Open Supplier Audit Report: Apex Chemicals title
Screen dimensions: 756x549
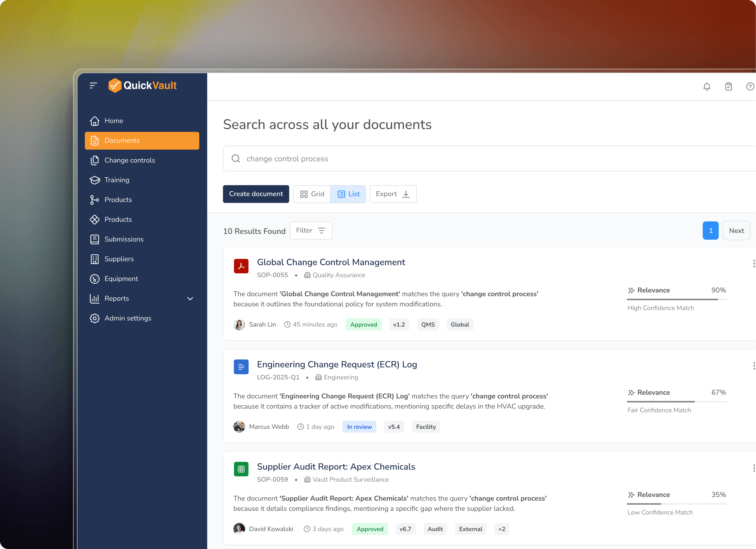click(x=336, y=467)
